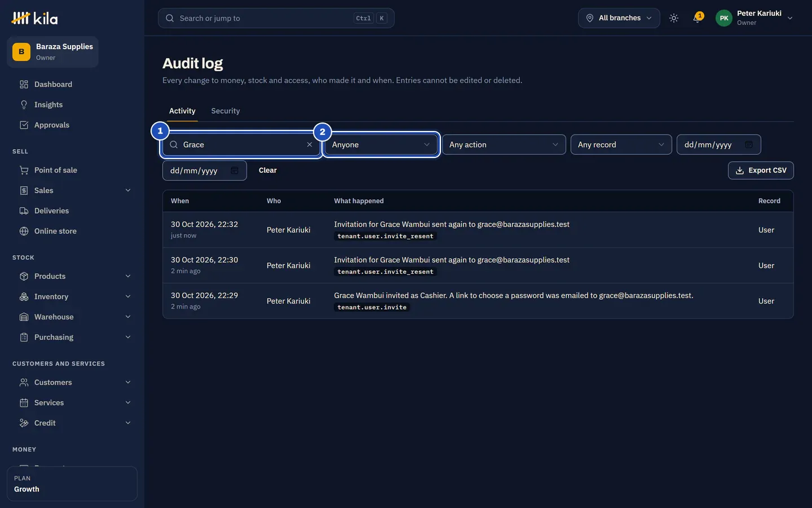Open the Any action dropdown
This screenshot has width=812, height=508.
(x=504, y=144)
